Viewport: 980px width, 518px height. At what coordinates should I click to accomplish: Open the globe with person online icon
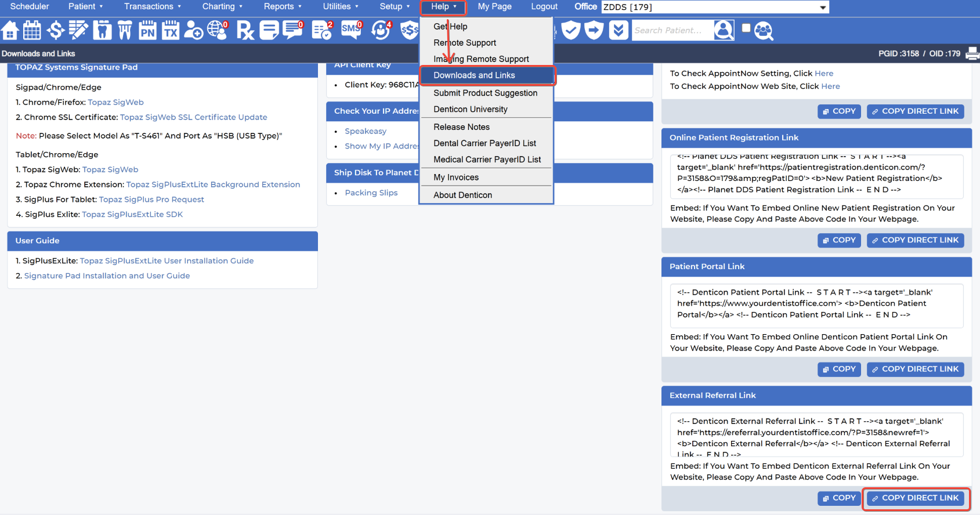tap(218, 30)
